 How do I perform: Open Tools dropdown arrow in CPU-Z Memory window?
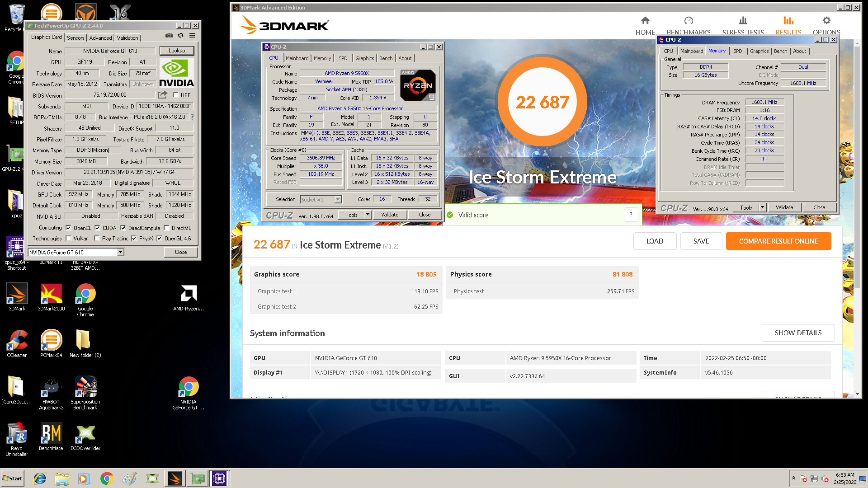pos(763,207)
